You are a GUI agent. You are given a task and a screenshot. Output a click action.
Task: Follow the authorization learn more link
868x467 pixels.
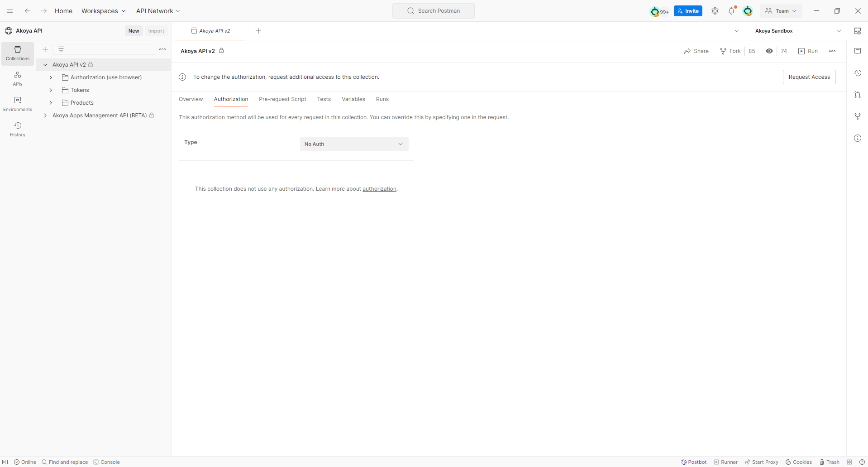coord(379,189)
